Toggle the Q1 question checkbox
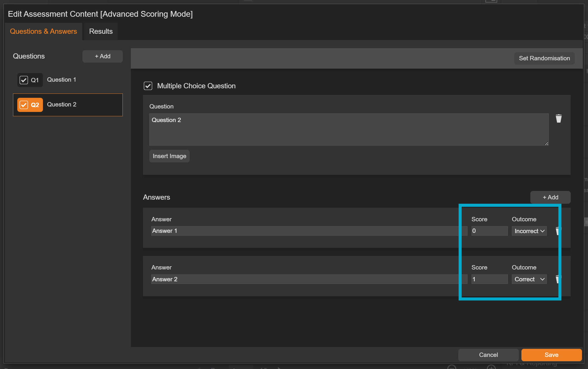Viewport: 588px width, 369px height. pyautogui.click(x=24, y=80)
